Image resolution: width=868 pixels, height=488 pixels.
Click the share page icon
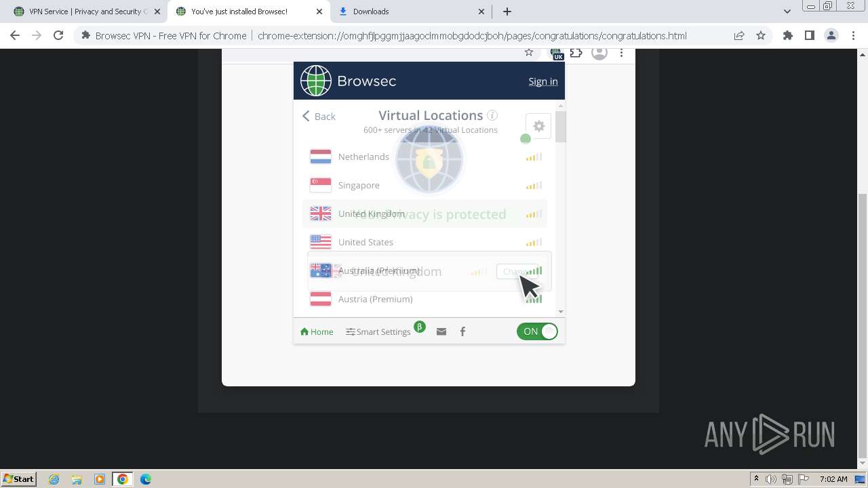pos(739,36)
